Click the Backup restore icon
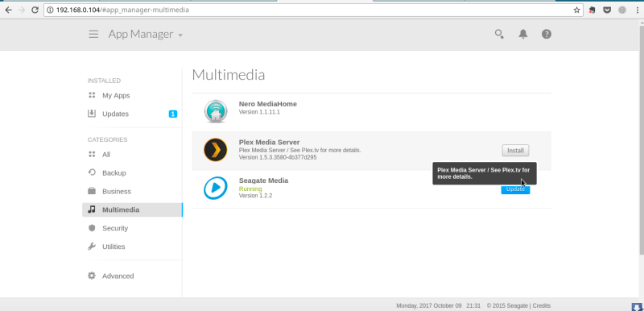This screenshot has width=644, height=311. 92,172
